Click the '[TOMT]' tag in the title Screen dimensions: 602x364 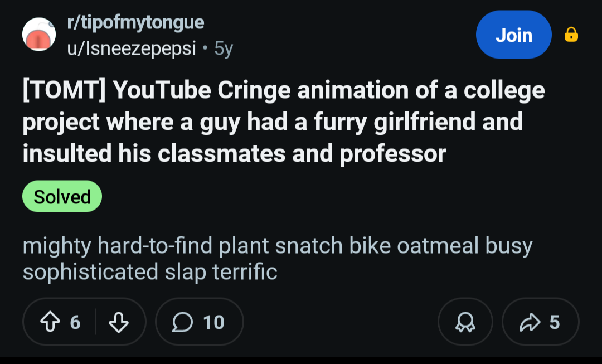pyautogui.click(x=64, y=90)
